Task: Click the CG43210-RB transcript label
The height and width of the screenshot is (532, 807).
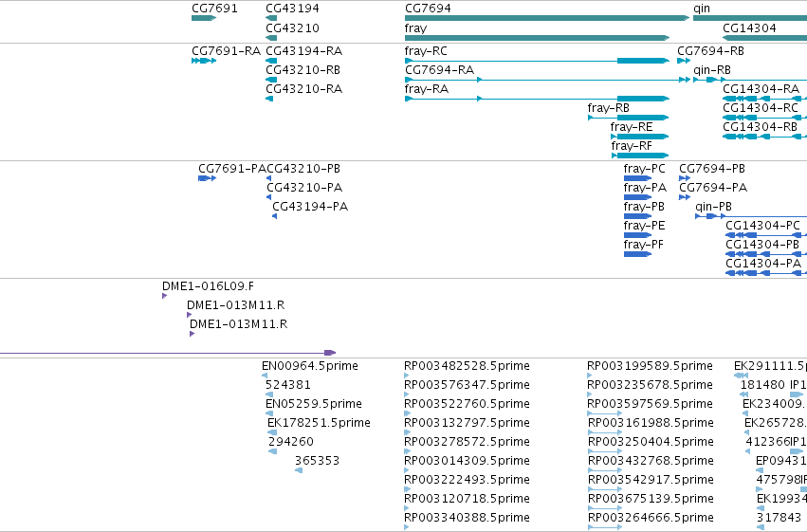Action: tap(303, 70)
